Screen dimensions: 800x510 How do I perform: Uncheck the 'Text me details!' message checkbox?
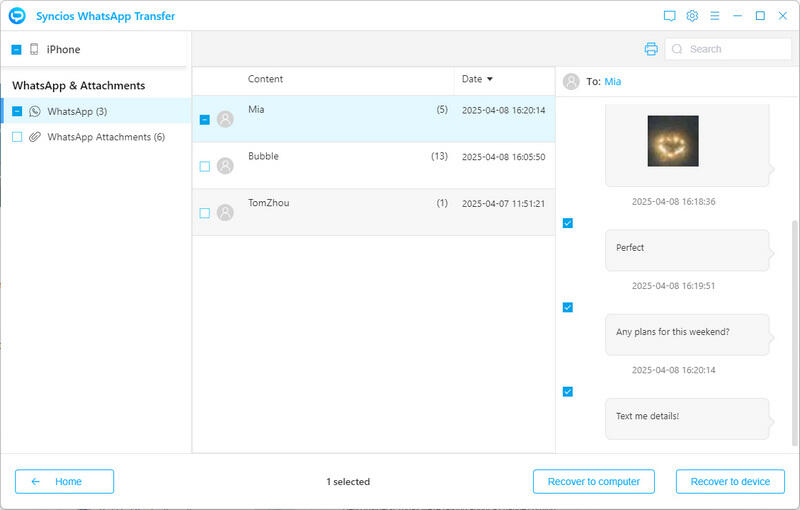click(x=567, y=392)
